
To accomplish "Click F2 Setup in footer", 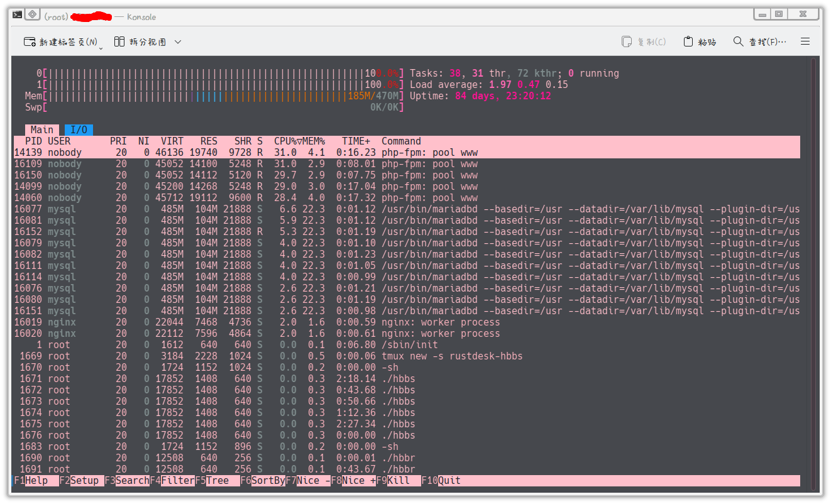I will point(82,480).
